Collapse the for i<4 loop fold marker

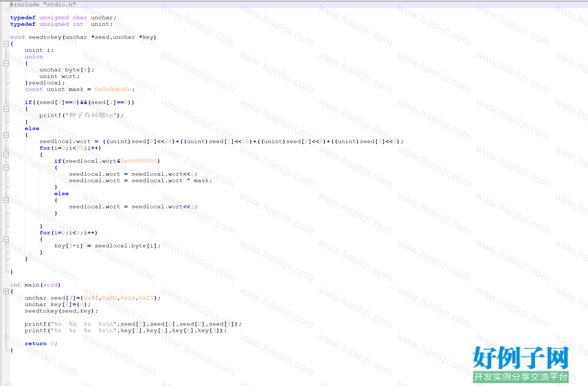6,239
